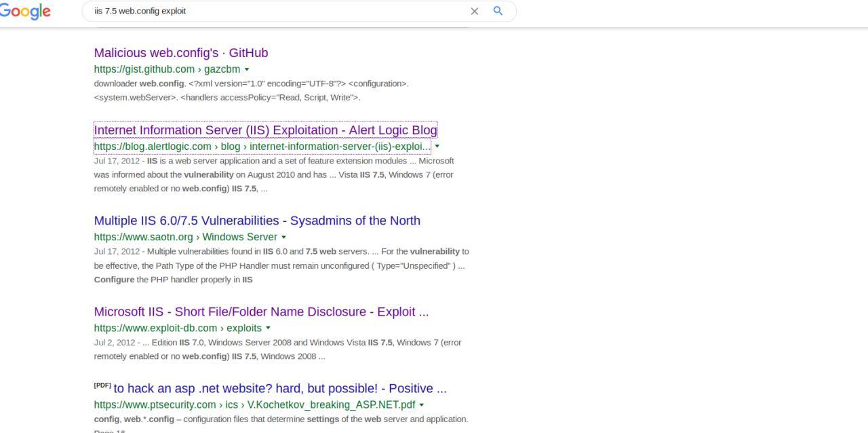The width and height of the screenshot is (868, 433).
Task: Click the Google logo
Action: click(x=24, y=12)
